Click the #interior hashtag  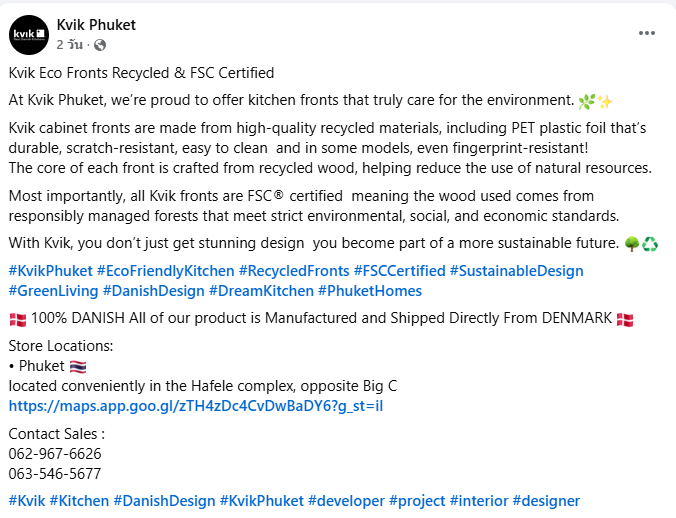point(479,501)
